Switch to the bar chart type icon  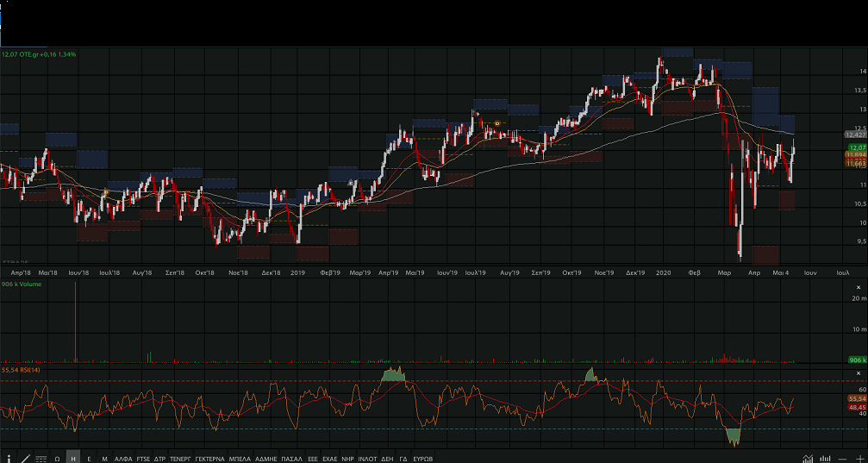(826, 458)
